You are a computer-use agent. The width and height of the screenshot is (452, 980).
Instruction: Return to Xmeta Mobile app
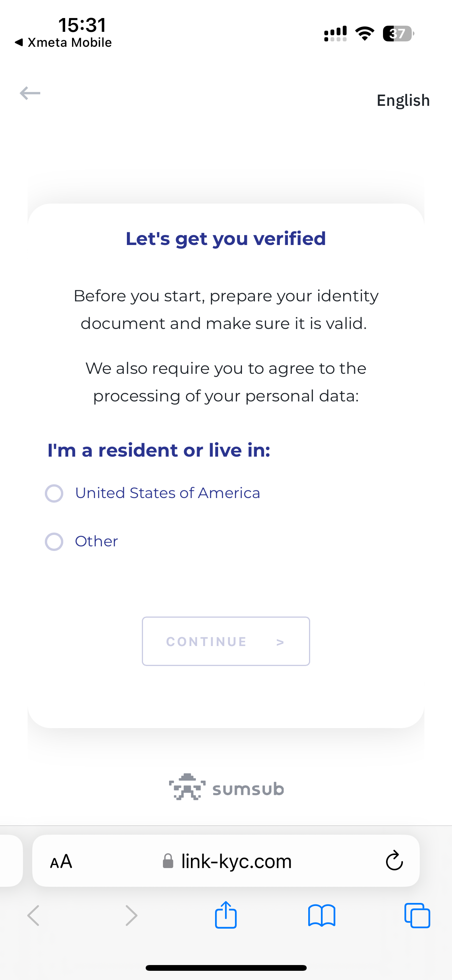tap(63, 43)
